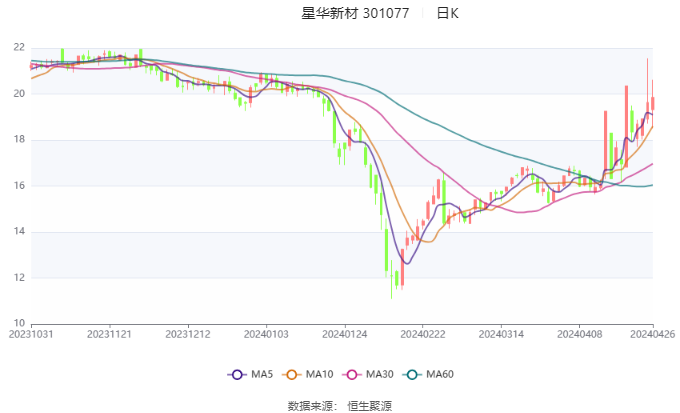Click the 16 price axis label
Viewport: 680px width, 413px height.
19,186
